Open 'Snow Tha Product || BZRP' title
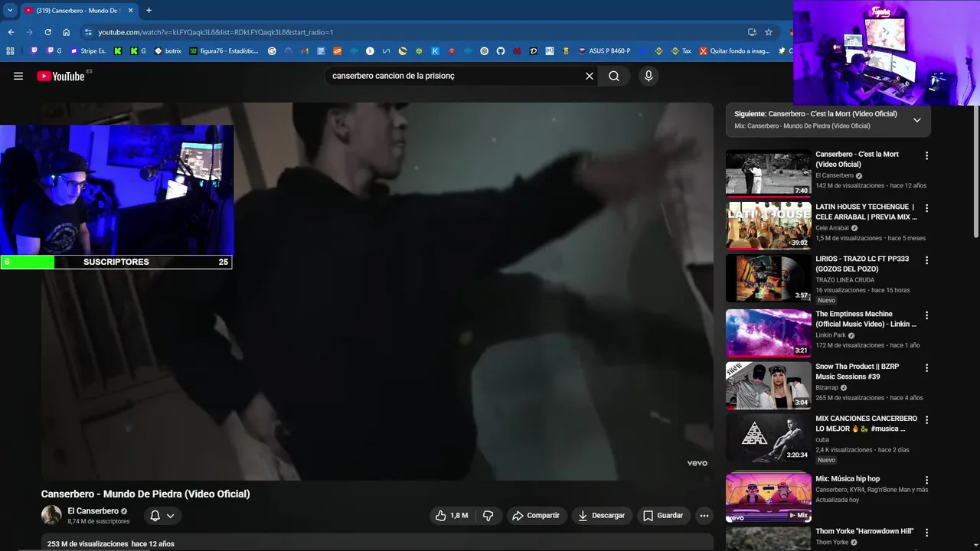980x551 pixels. [x=857, y=371]
